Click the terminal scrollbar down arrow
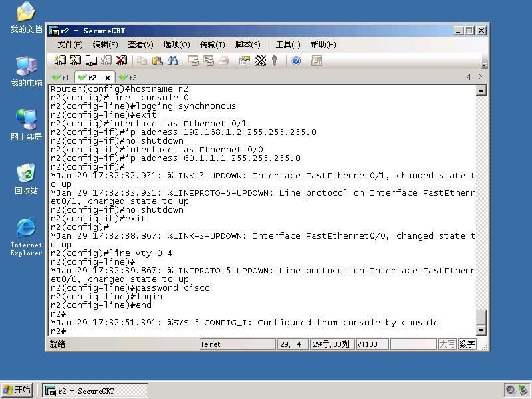The width and height of the screenshot is (532, 399). [x=481, y=330]
